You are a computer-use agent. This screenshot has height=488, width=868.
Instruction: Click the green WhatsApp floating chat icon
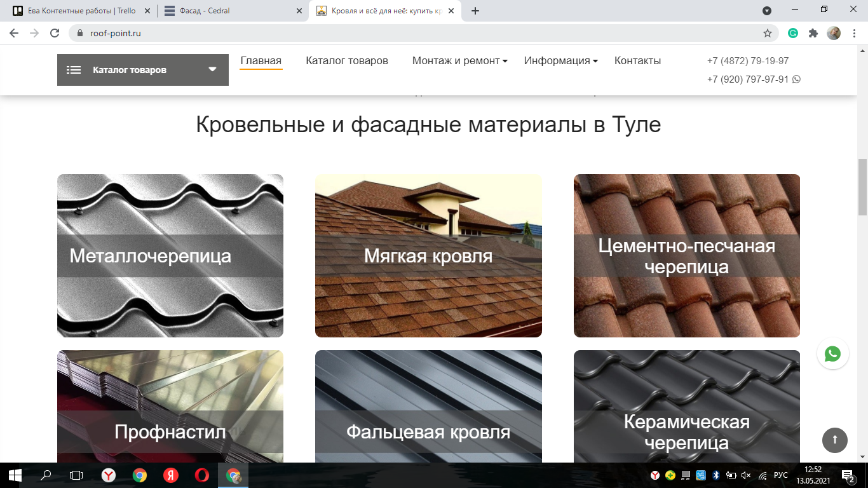coord(832,354)
